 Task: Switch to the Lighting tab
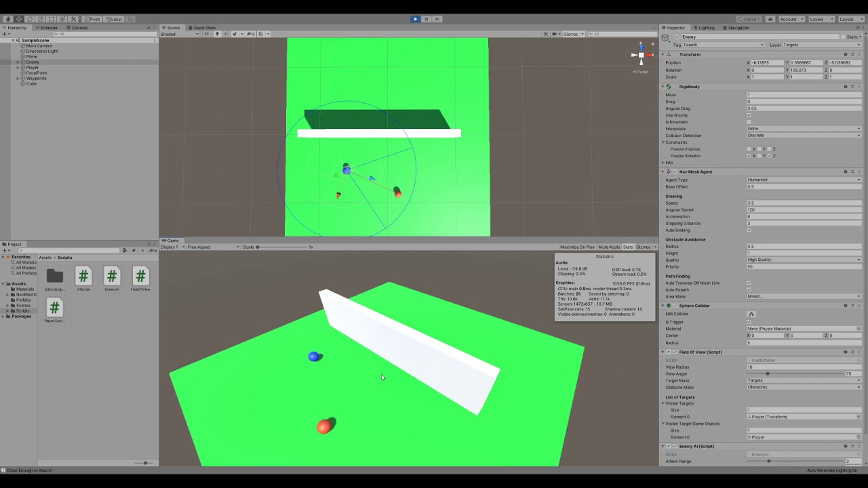(x=706, y=28)
